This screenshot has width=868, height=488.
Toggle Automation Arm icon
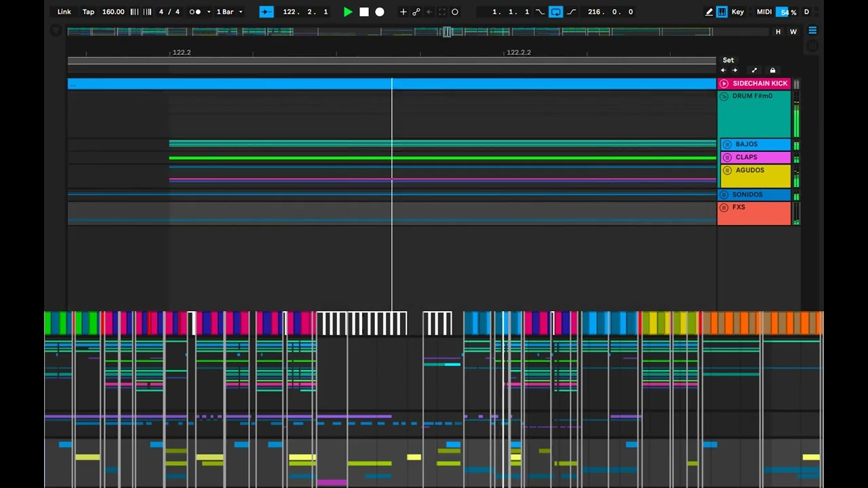416,12
